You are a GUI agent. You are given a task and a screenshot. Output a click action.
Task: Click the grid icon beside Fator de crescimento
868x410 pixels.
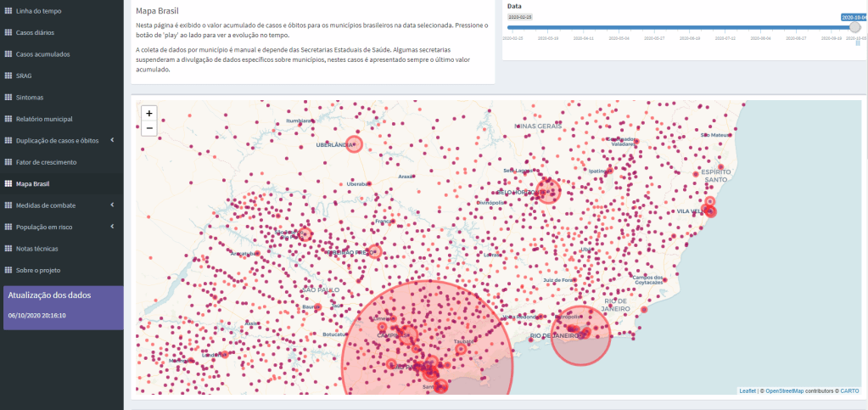(x=8, y=162)
